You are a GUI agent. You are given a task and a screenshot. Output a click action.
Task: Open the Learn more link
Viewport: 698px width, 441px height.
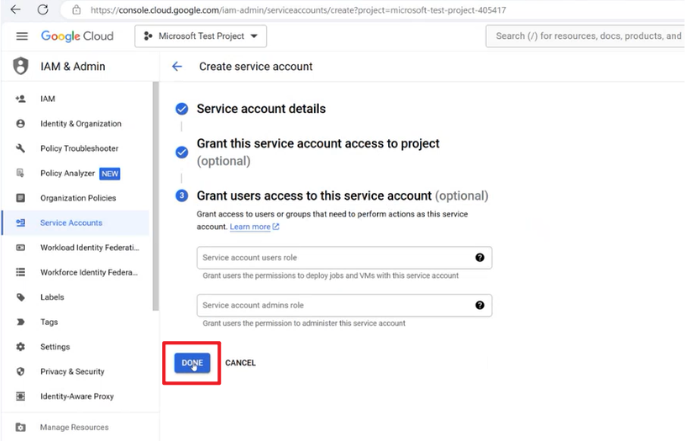click(x=250, y=227)
